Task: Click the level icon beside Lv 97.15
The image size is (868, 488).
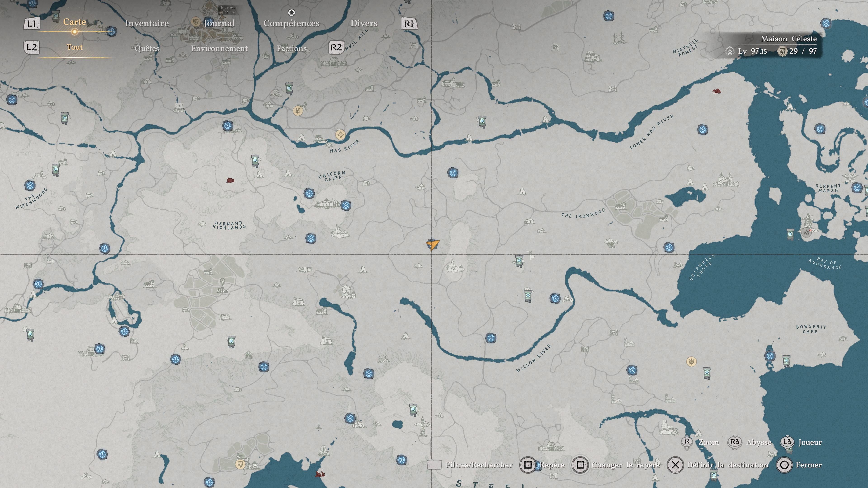Action: click(x=729, y=51)
